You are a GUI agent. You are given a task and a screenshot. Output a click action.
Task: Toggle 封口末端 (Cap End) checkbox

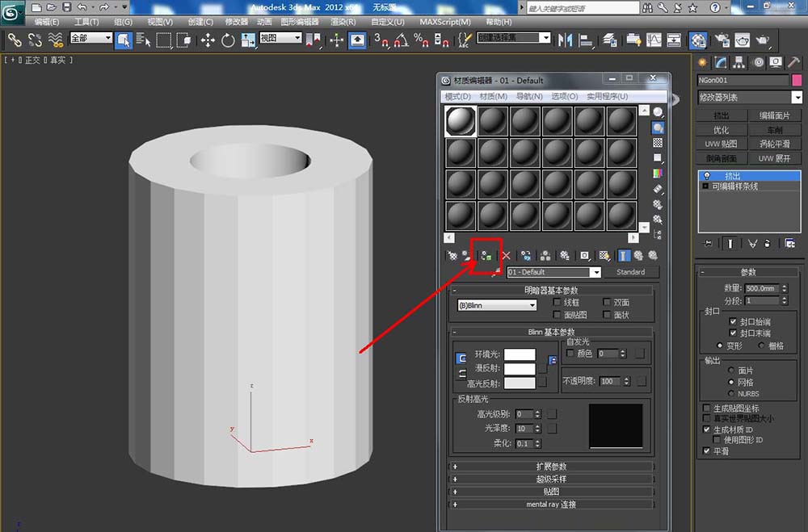tap(733, 333)
